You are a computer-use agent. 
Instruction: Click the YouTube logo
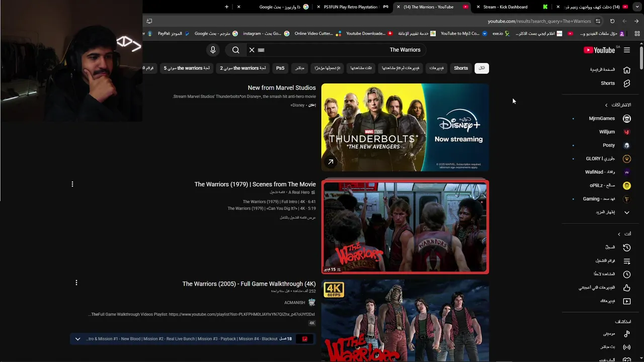[x=599, y=50]
